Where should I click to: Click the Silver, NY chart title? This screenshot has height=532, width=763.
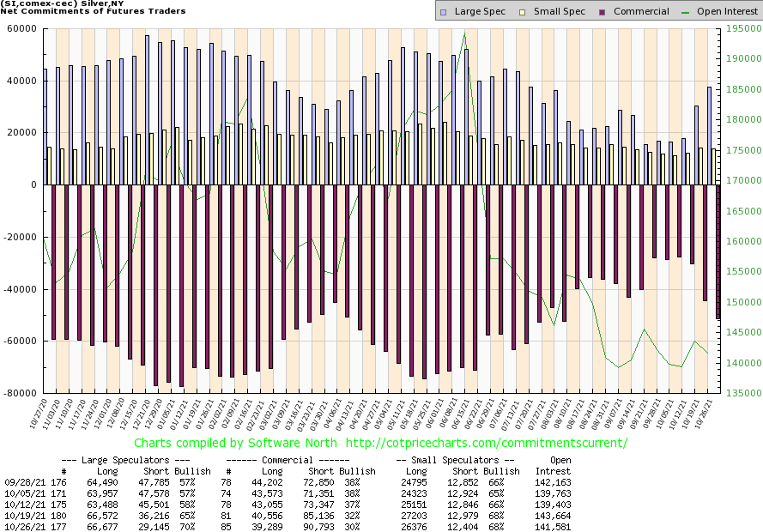(66, 4)
